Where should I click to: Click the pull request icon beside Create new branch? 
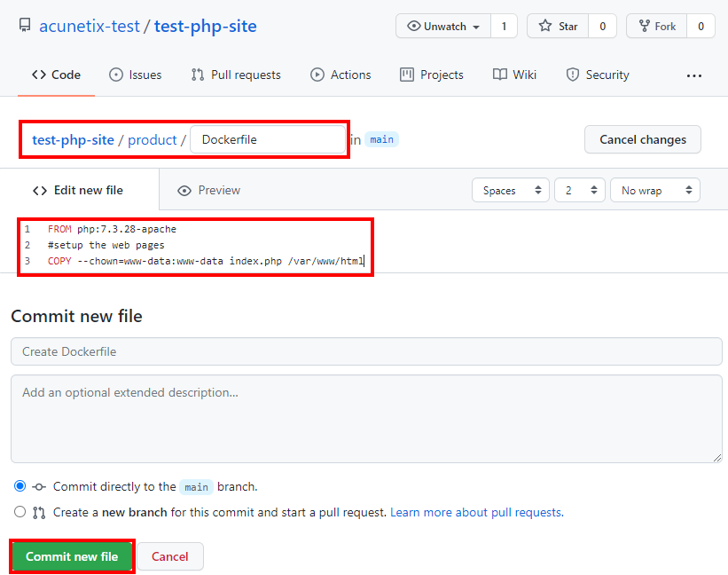click(39, 513)
